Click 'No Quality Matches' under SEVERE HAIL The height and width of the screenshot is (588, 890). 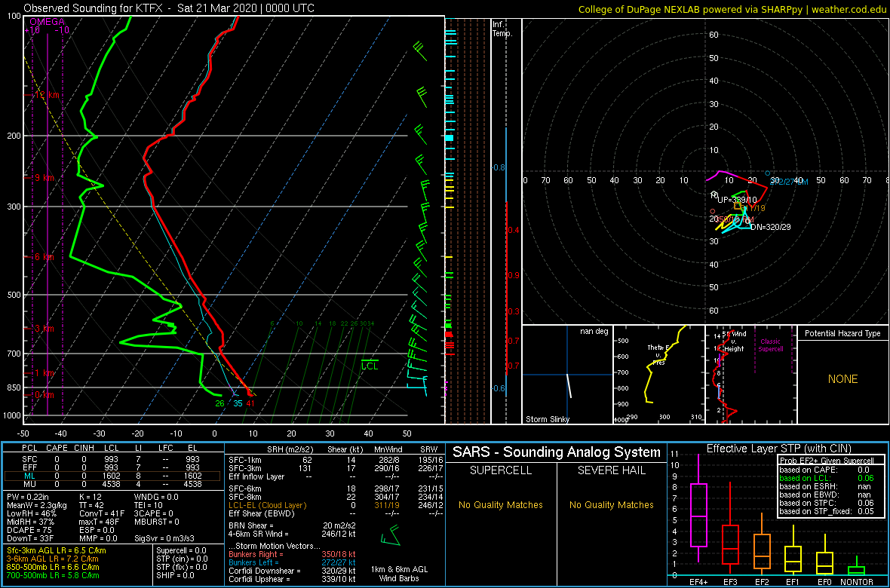coord(611,504)
